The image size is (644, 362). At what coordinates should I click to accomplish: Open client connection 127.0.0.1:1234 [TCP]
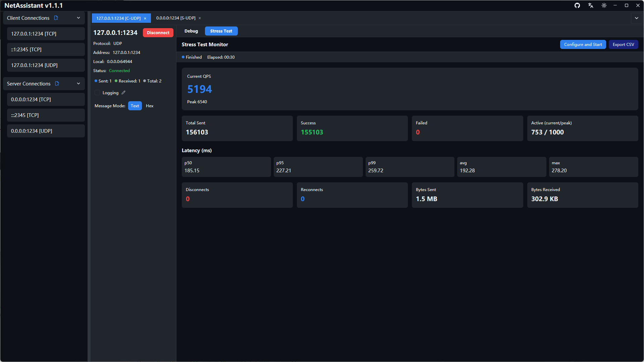point(46,34)
